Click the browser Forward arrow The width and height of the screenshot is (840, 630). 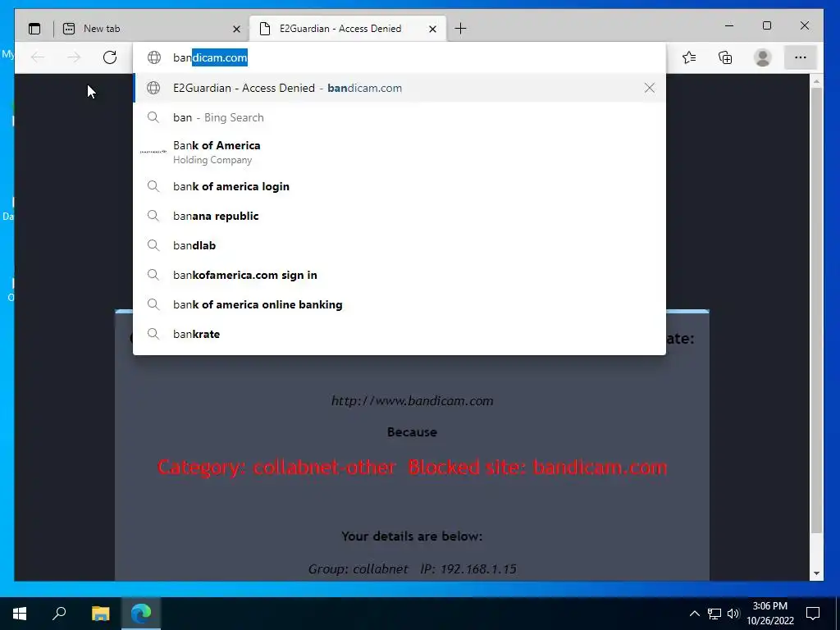tap(73, 57)
